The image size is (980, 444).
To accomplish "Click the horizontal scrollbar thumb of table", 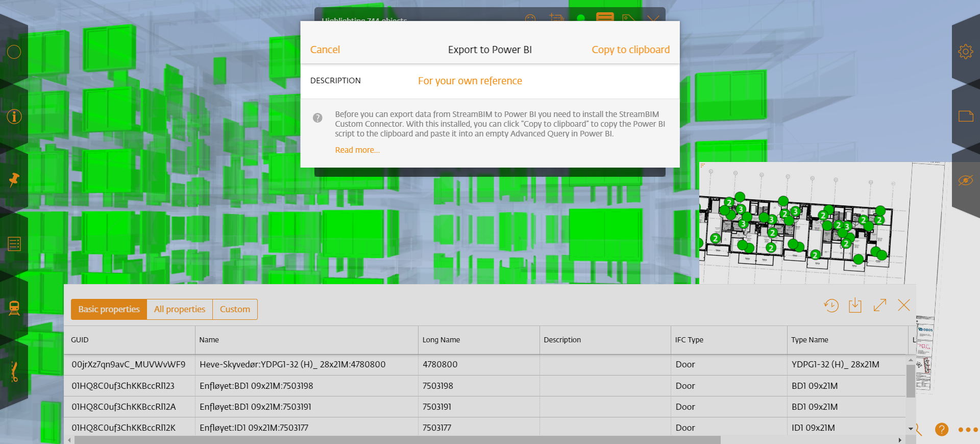I will click(x=398, y=440).
